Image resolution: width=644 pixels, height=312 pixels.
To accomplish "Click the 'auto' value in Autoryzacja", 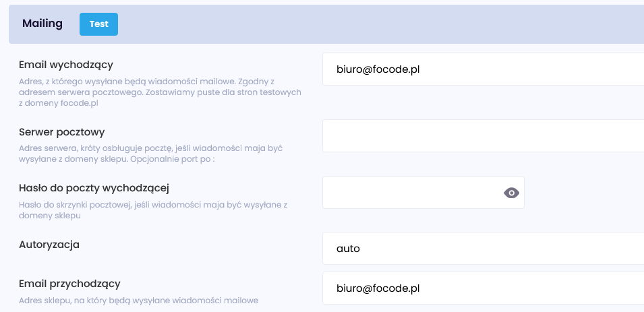I will click(348, 249).
